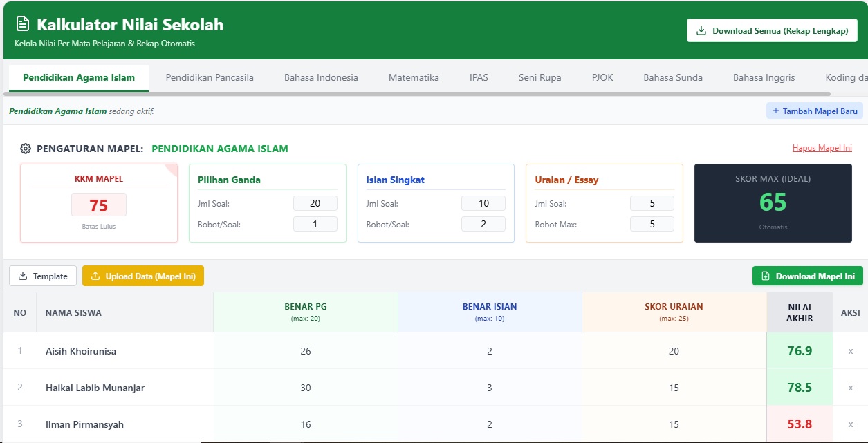Remove Haikal Labib Munanjar row using x
The height and width of the screenshot is (443, 868).
pyautogui.click(x=850, y=388)
